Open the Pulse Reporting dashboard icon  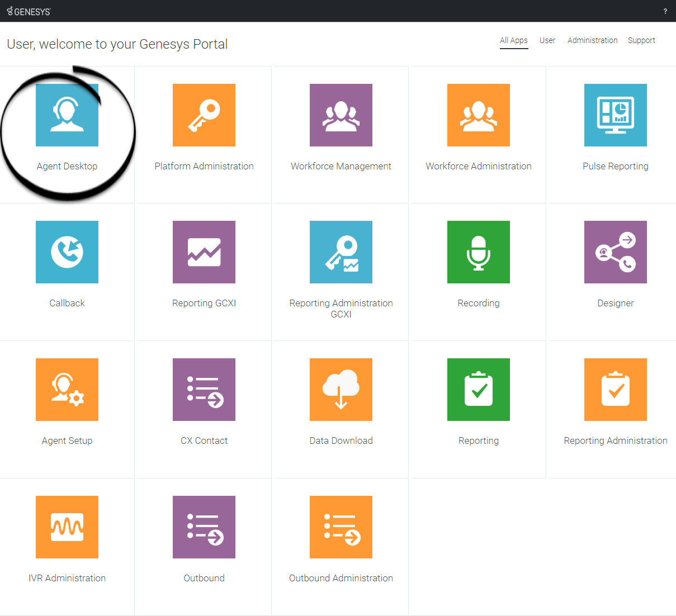point(616,115)
